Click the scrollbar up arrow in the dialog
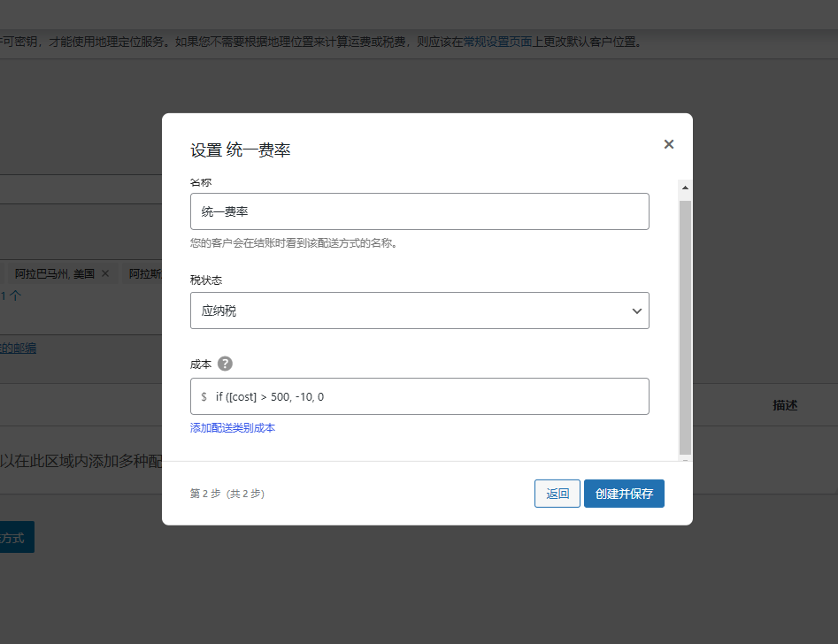Viewport: 838px width, 644px height. tap(685, 187)
